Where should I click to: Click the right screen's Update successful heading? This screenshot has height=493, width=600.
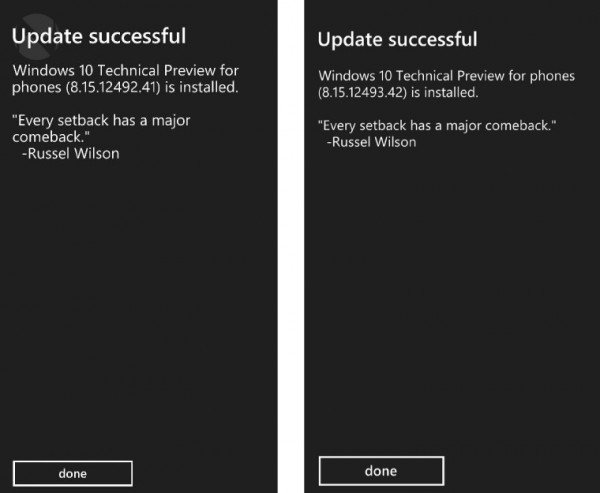pos(397,40)
